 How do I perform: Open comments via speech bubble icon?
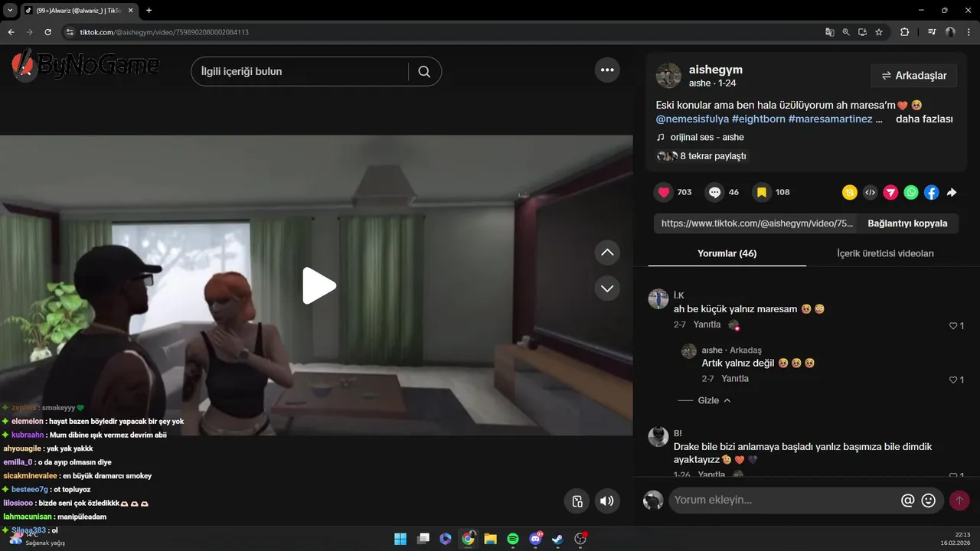click(714, 192)
